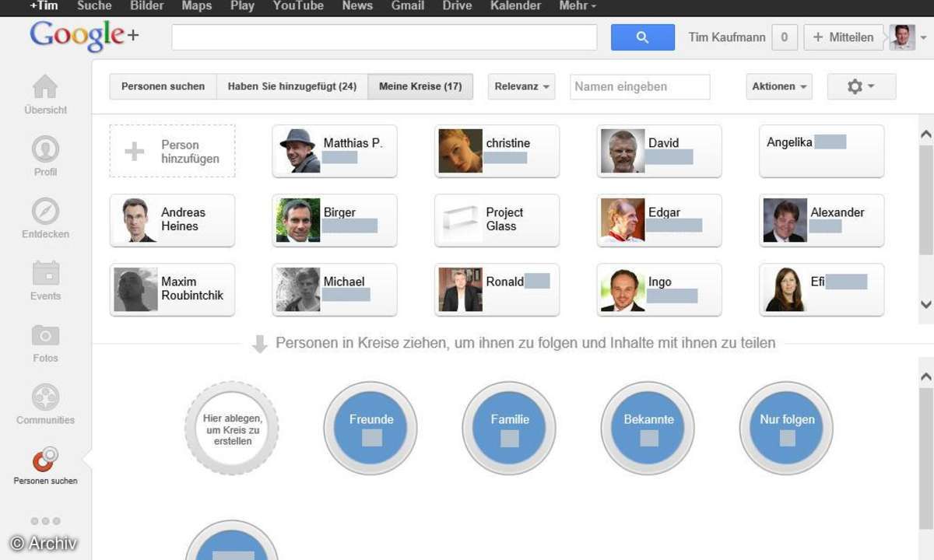The height and width of the screenshot is (560, 934).
Task: Select the Birger contact card
Action: tap(335, 220)
